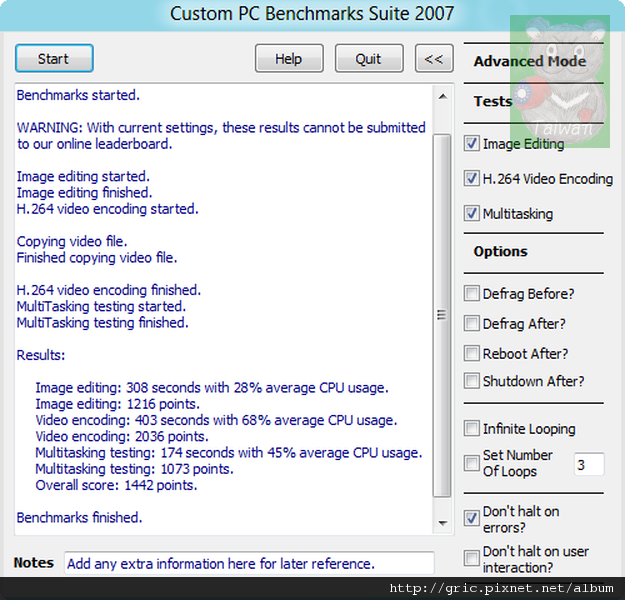Click the Notes text field
Screen dimensions: 625x600
click(x=249, y=563)
